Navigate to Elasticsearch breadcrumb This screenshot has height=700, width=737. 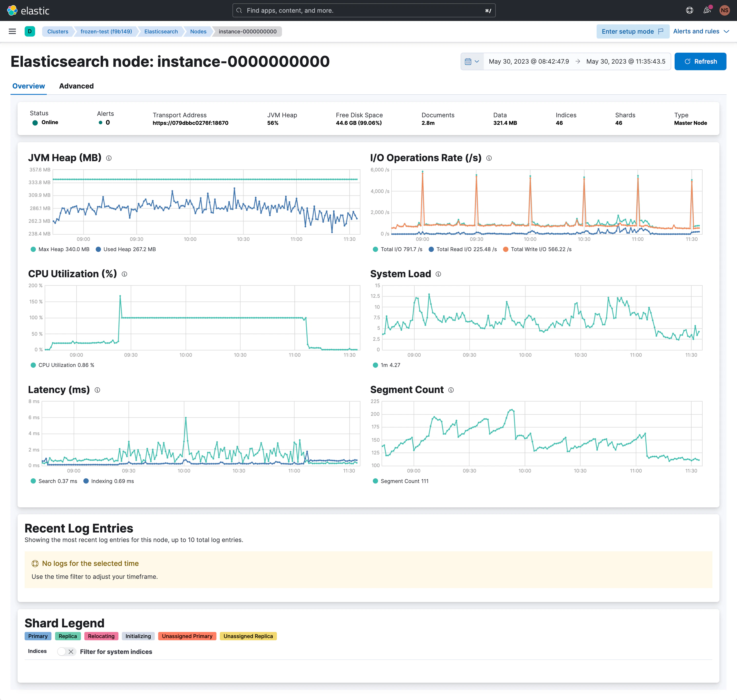[161, 32]
